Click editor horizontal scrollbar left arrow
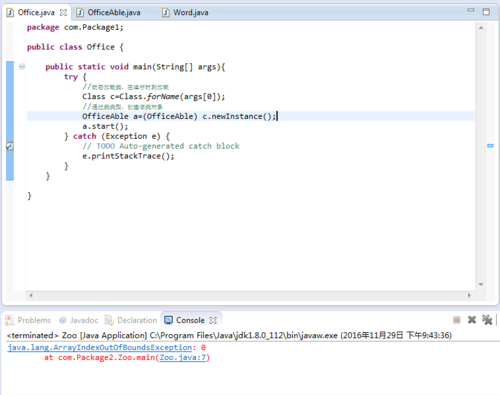 (x=31, y=295)
